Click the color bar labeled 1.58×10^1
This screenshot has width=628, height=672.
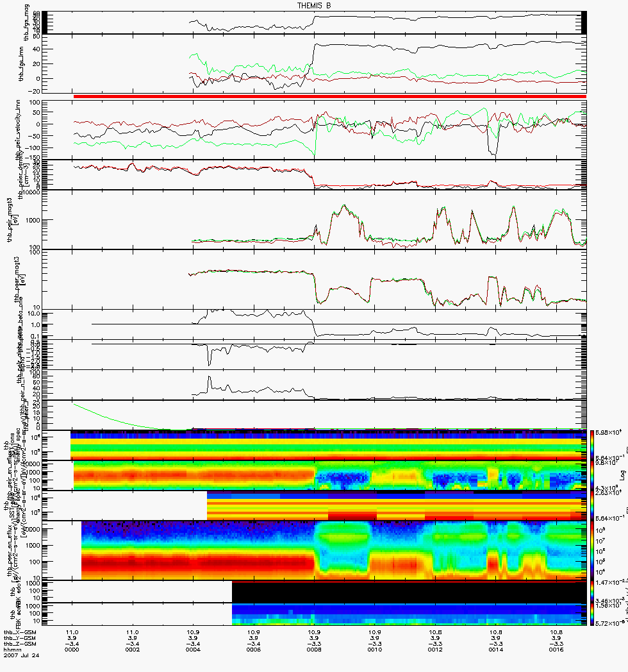[592, 614]
